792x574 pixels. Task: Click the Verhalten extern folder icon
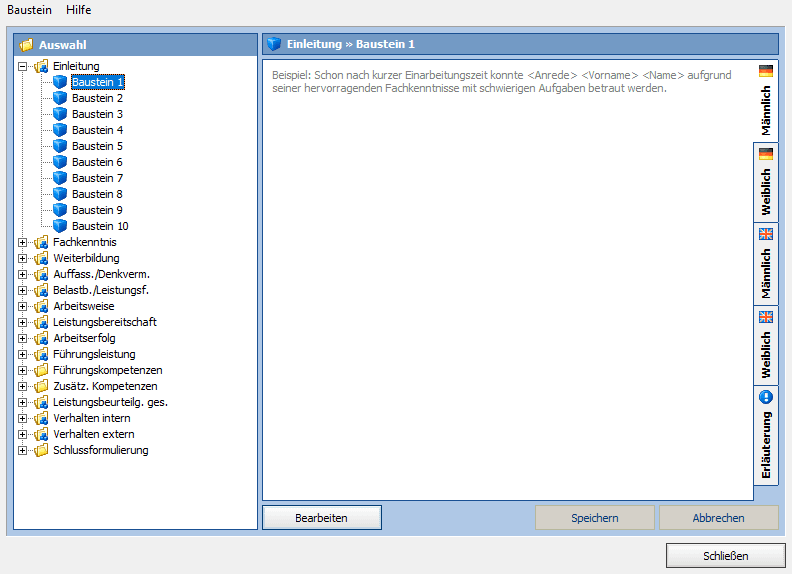tap(41, 434)
